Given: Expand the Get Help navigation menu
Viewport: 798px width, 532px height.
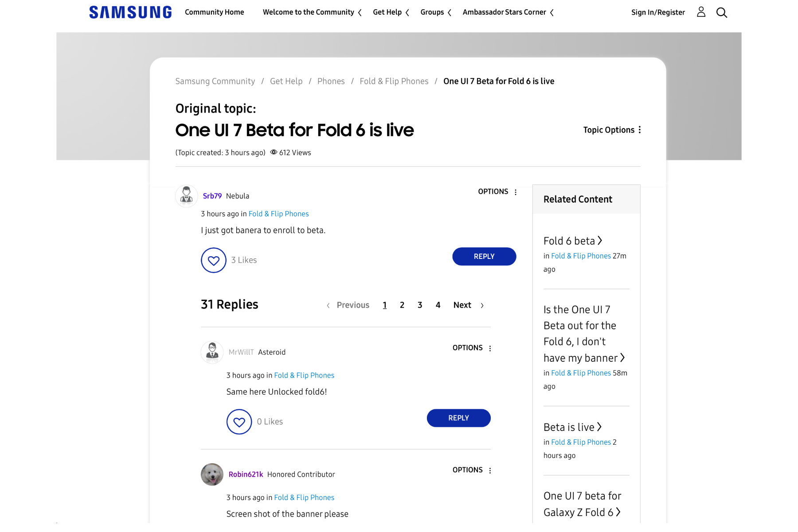Looking at the screenshot, I should coord(391,12).
